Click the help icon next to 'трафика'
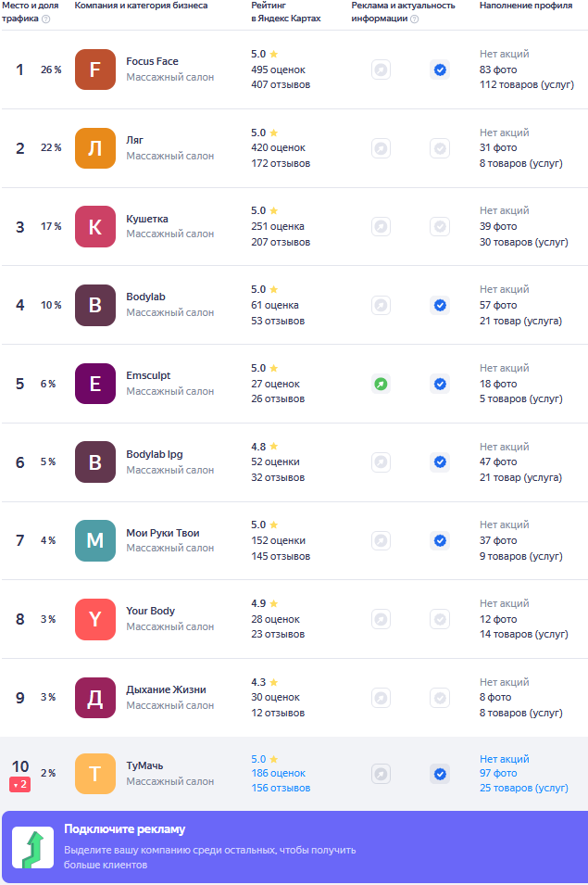588x885 pixels. [x=46, y=19]
